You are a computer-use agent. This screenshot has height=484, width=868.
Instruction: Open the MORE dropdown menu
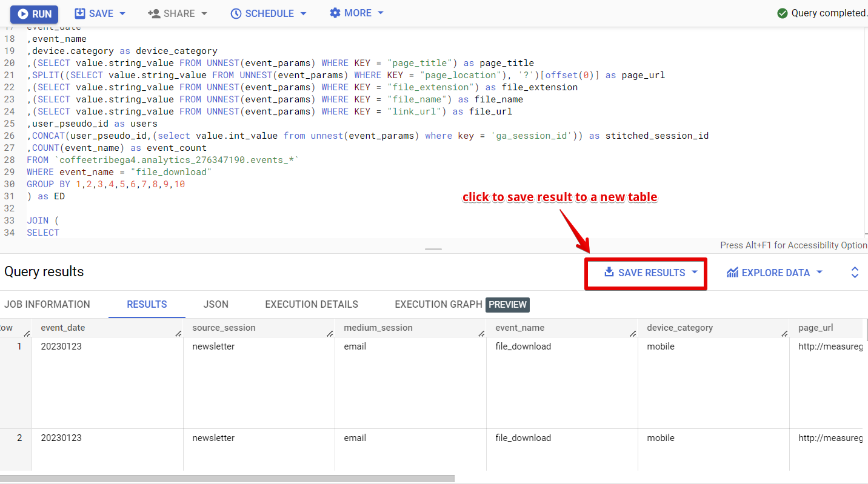381,13
